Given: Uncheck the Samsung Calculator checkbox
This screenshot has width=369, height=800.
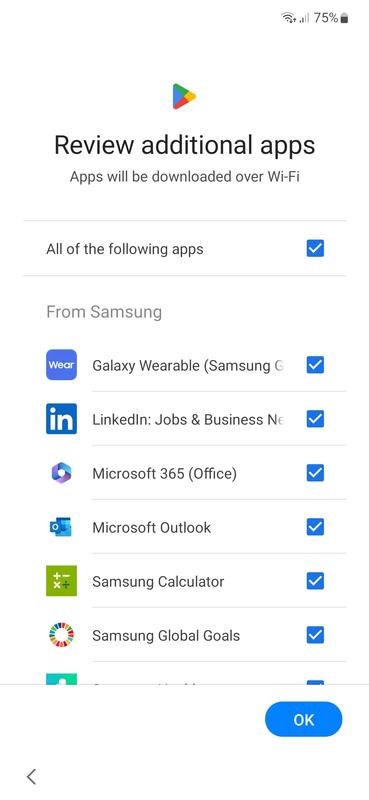Looking at the screenshot, I should 315,581.
